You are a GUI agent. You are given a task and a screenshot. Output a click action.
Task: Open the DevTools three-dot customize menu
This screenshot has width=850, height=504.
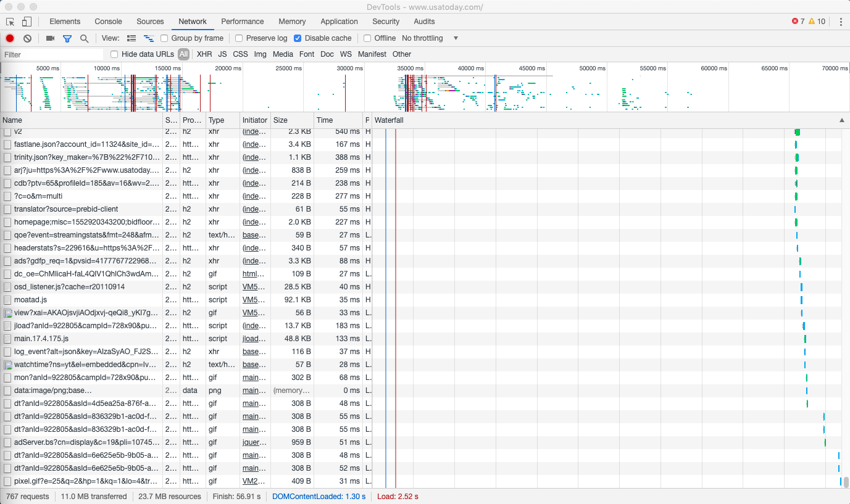pyautogui.click(x=841, y=22)
